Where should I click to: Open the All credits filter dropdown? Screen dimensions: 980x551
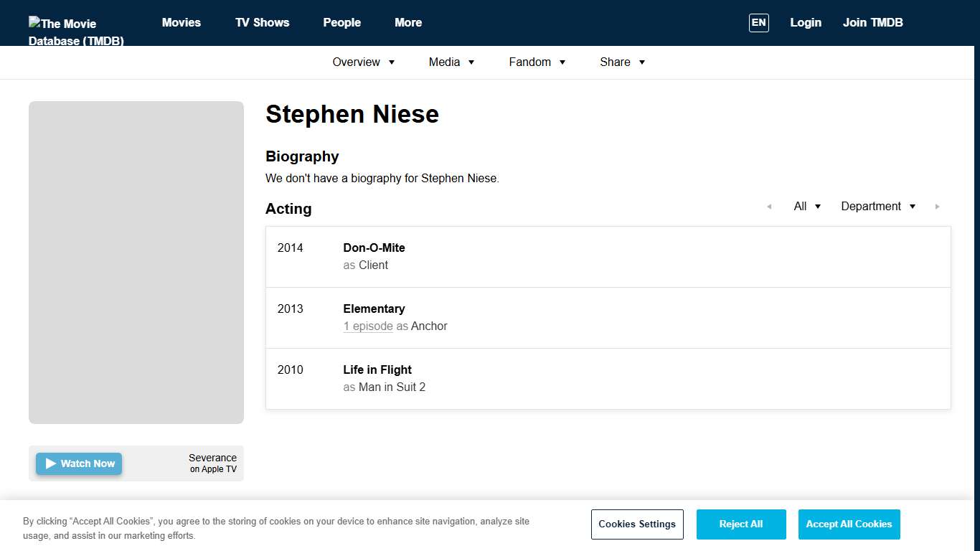click(806, 207)
